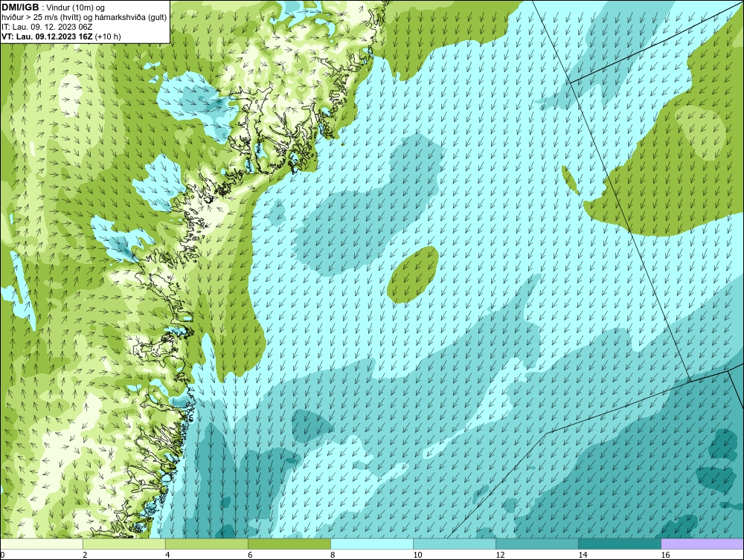Click the 4–6 m/s green legend swatch
This screenshot has height=560, width=744.
[207, 544]
